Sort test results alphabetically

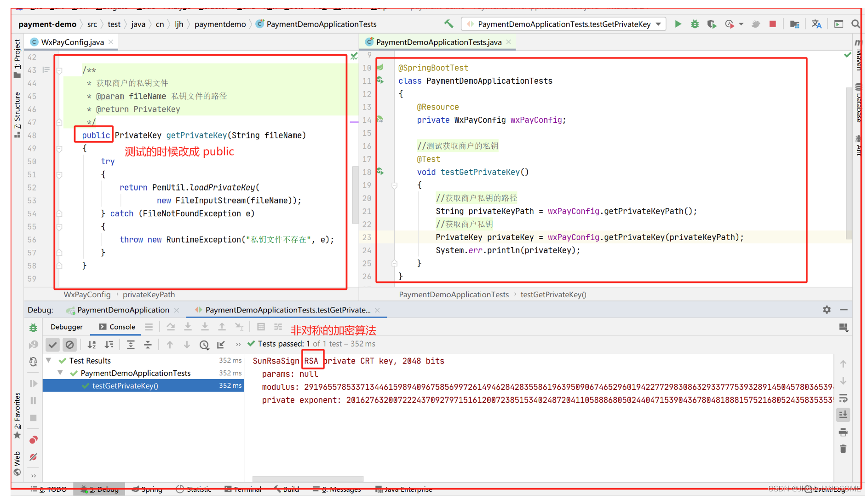point(92,344)
